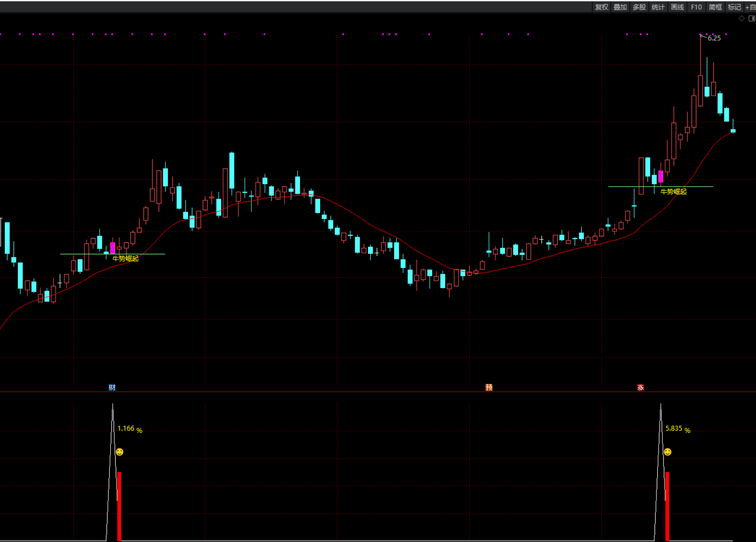Screen dimensions: 756x542
Task: Open the 叠加 overlay option
Action: pos(620,7)
